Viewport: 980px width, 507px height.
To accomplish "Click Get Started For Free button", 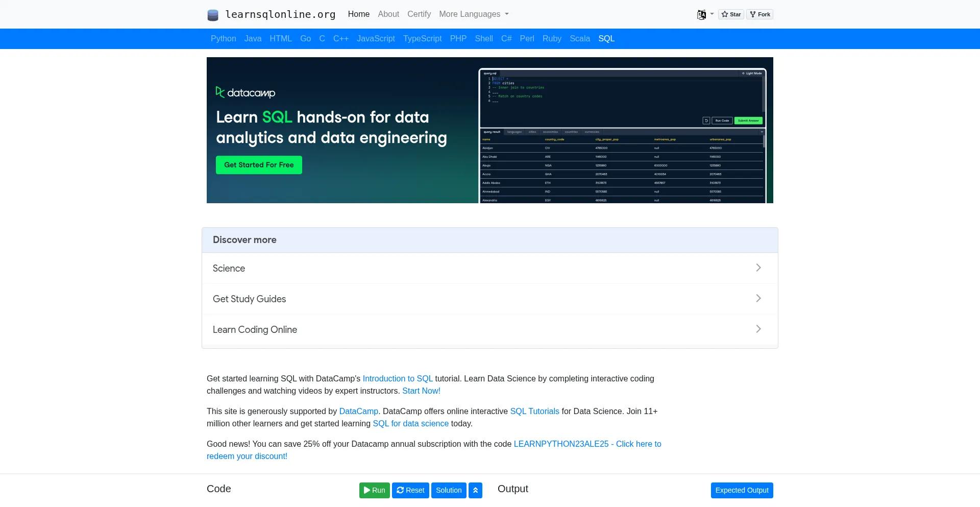I will (x=259, y=165).
